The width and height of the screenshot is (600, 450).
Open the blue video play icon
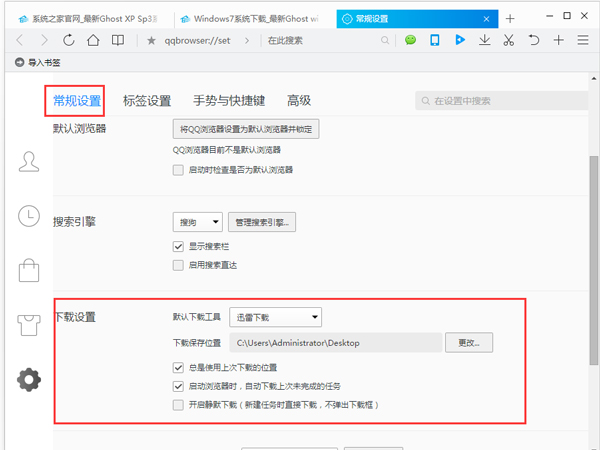pyautogui.click(x=460, y=40)
